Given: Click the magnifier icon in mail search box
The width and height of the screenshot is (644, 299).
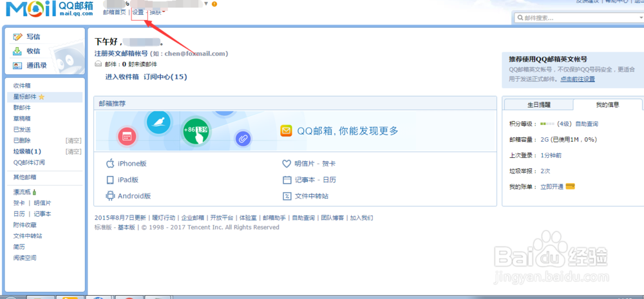Looking at the screenshot, I should [x=521, y=17].
